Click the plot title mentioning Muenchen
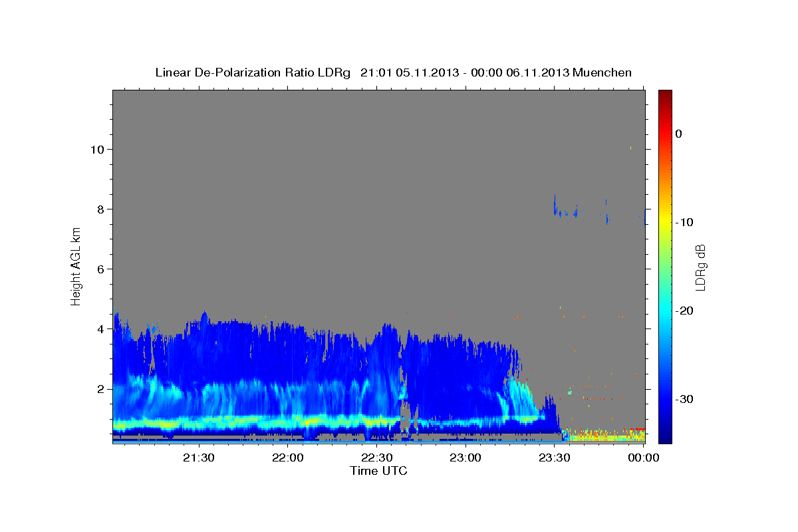The height and width of the screenshot is (532, 798). coord(393,72)
